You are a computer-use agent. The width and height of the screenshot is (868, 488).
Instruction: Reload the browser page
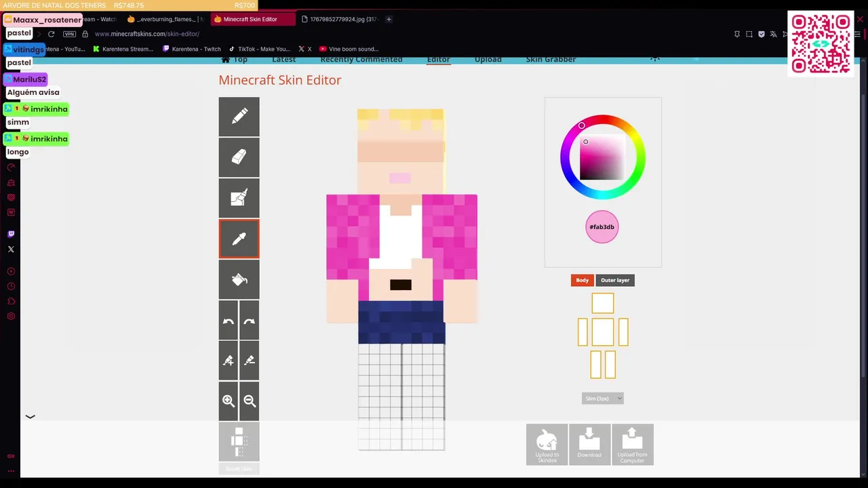tap(51, 34)
